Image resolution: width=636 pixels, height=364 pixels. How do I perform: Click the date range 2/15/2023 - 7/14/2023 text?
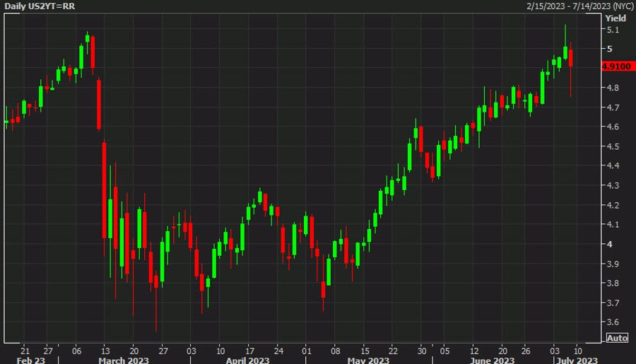580,6
